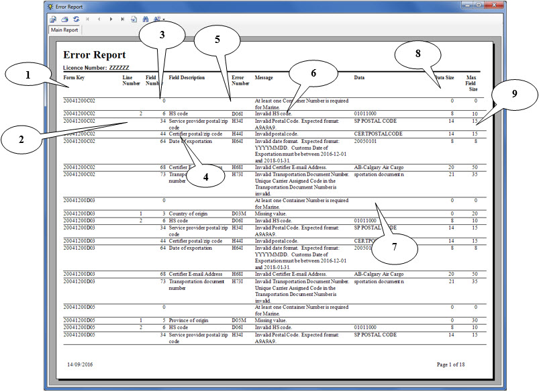
Task: Click the 'Province of origin' field description
Action: click(189, 320)
